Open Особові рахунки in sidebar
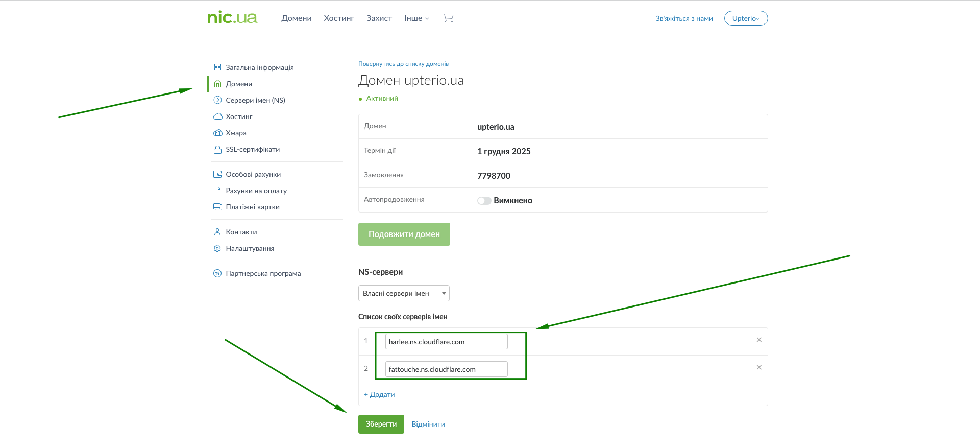The image size is (980, 448). (x=253, y=174)
